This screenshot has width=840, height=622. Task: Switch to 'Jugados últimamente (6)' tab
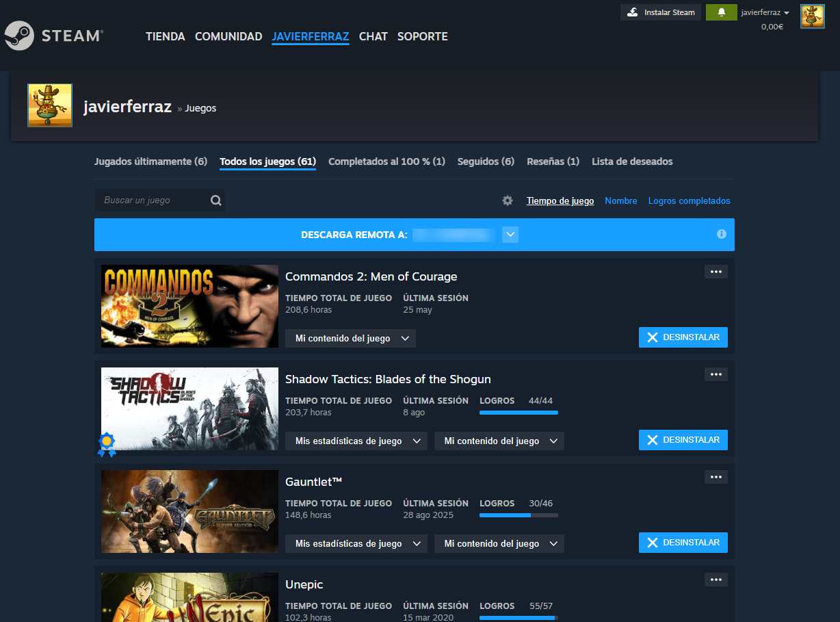tap(150, 161)
